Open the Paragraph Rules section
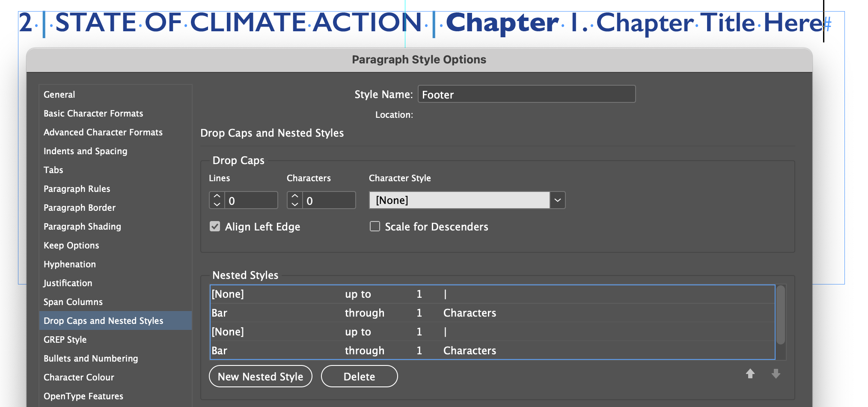868x407 pixels. pos(77,189)
